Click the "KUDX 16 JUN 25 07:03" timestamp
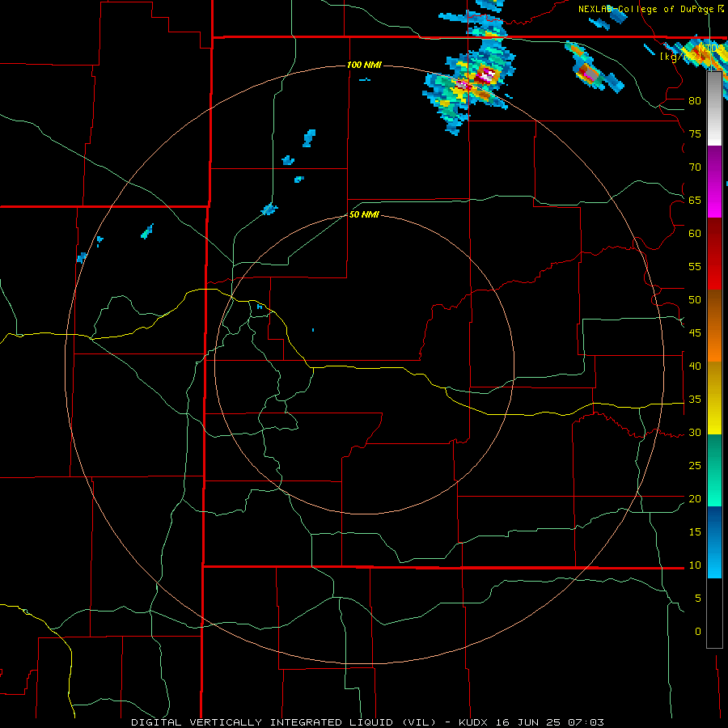Image resolution: width=728 pixels, height=728 pixels. [531, 722]
